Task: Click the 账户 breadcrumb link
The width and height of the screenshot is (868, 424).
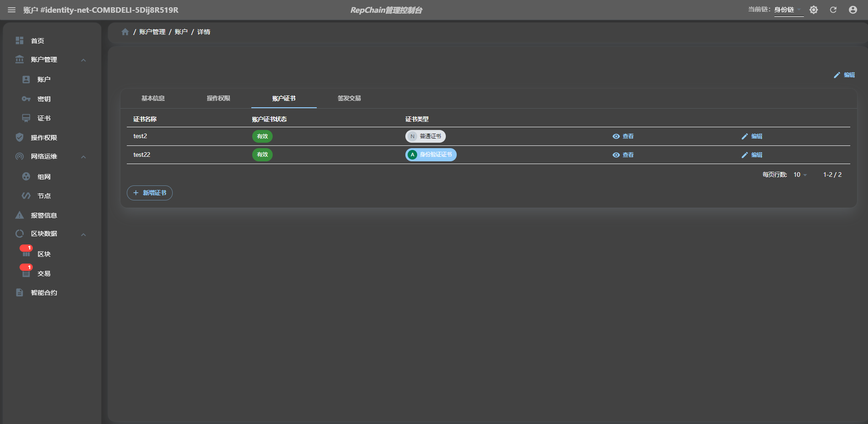Action: pyautogui.click(x=181, y=32)
